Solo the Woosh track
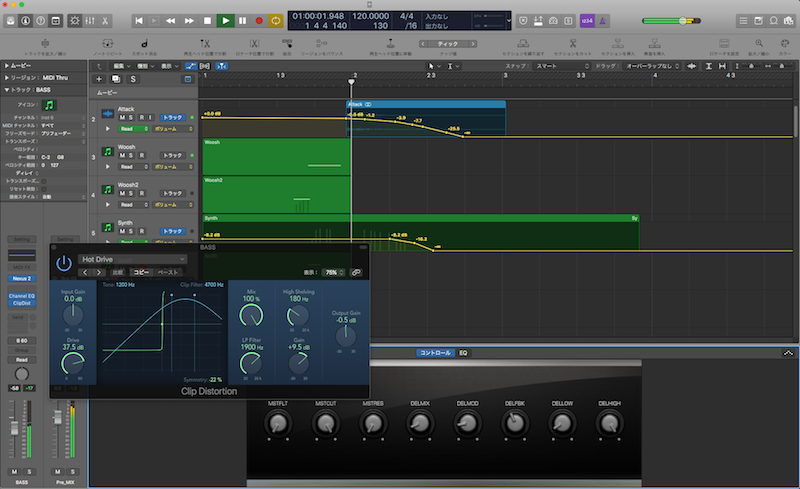The height and width of the screenshot is (489, 800). (x=131, y=155)
